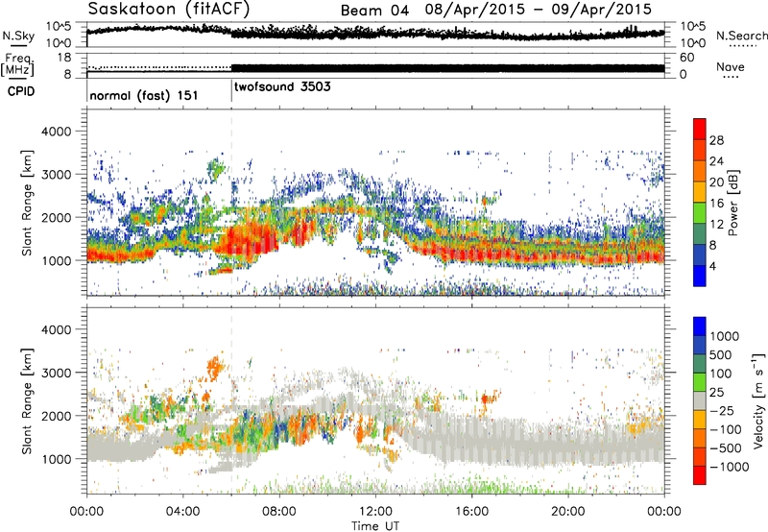Click the 'Nave' legend label
This screenshot has width=768, height=532.
(x=731, y=66)
